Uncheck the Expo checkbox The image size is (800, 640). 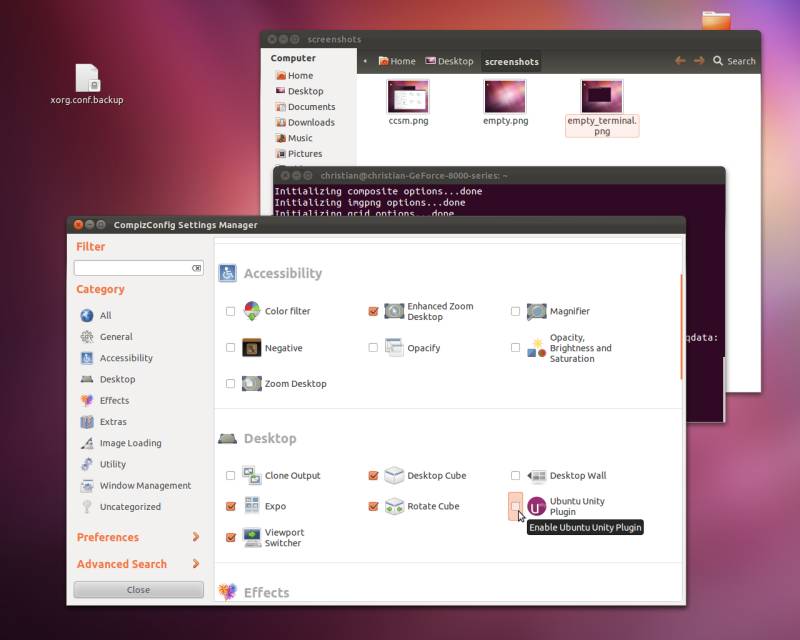230,506
